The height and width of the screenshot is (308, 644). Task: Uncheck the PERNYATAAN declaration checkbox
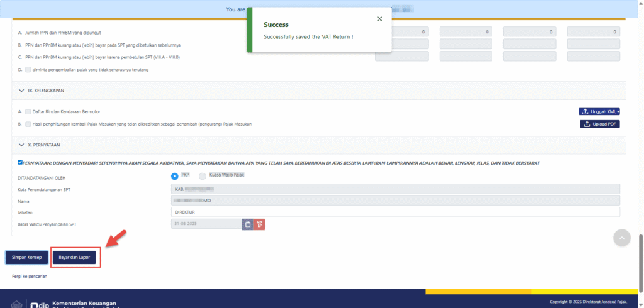click(21, 162)
